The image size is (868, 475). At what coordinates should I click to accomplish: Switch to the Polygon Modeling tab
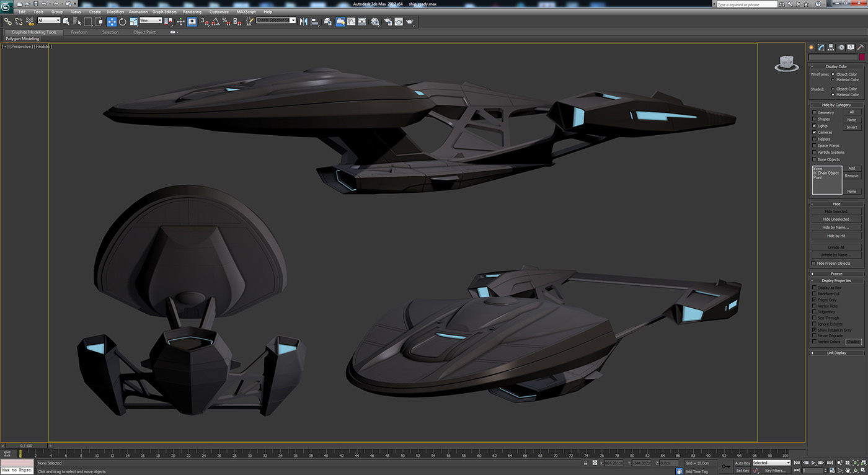coord(22,38)
